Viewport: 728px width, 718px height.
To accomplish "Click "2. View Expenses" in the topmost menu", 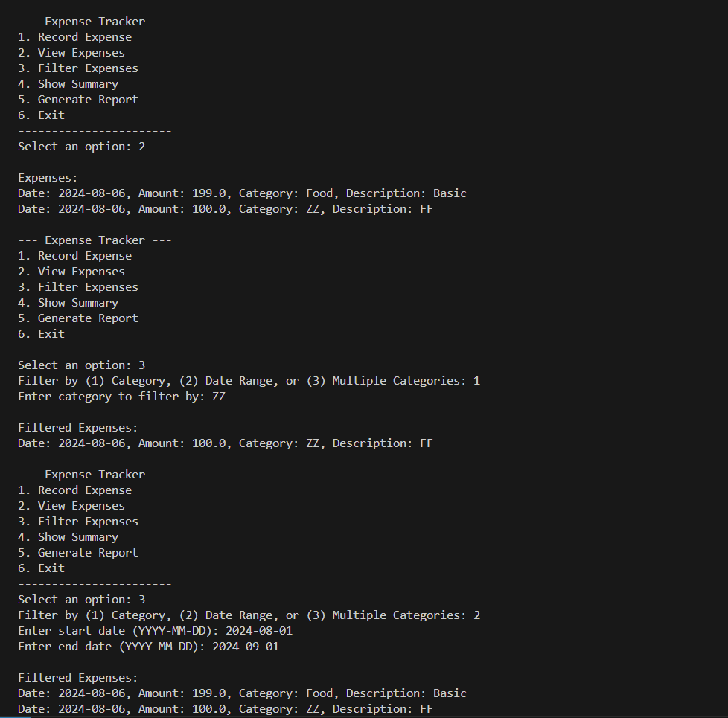I will [71, 53].
